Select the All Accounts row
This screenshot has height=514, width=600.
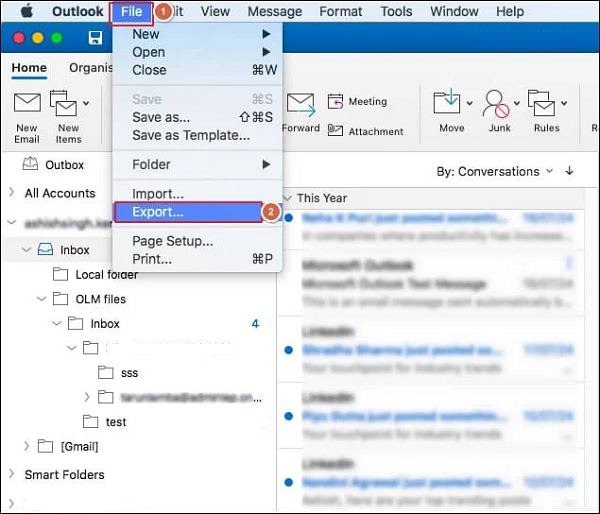click(60, 193)
